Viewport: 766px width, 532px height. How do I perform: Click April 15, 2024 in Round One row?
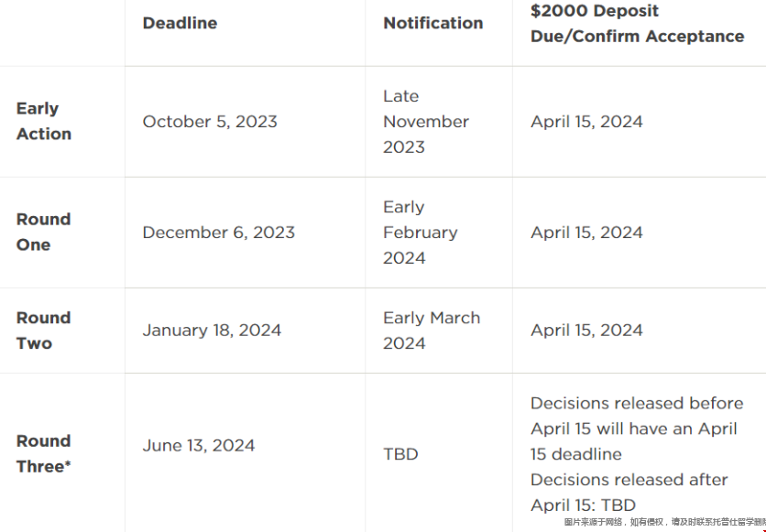586,233
